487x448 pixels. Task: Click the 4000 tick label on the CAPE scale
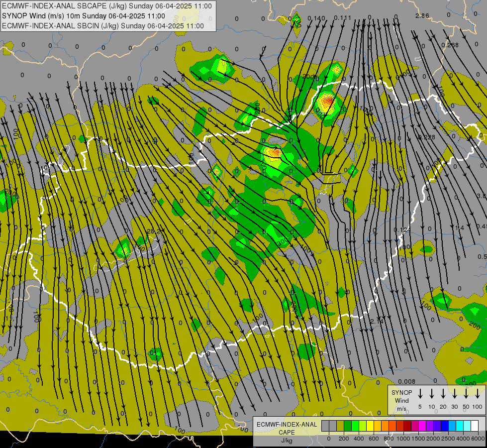click(x=463, y=439)
